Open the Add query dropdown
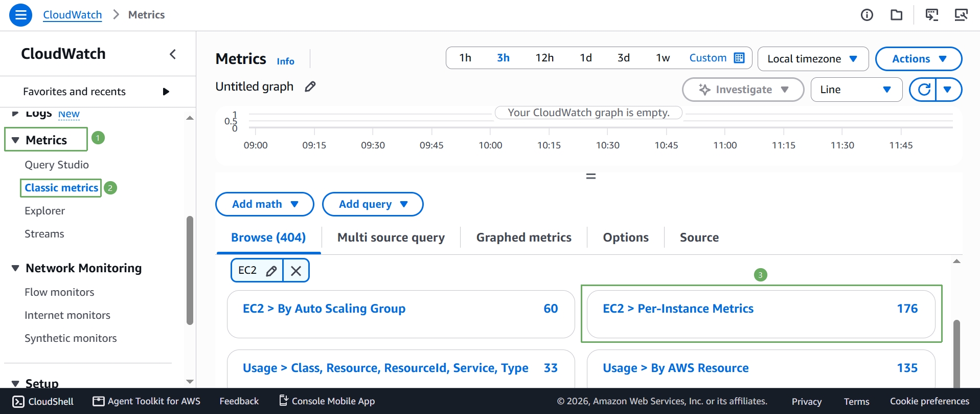Screen dimensions: 980x414 373,204
